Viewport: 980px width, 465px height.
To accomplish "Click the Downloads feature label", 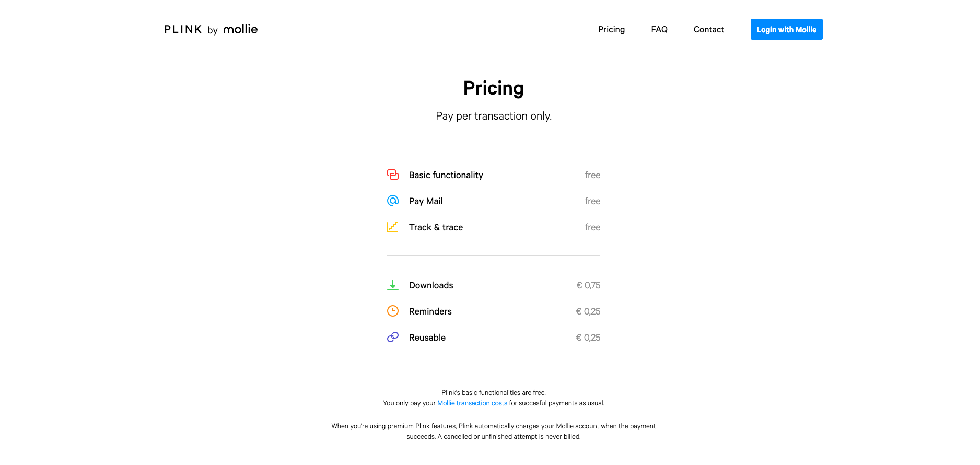I will pos(431,285).
